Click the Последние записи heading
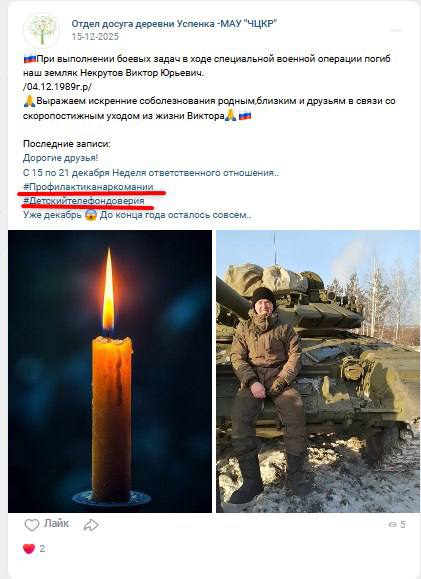This screenshot has width=421, height=579. click(66, 144)
